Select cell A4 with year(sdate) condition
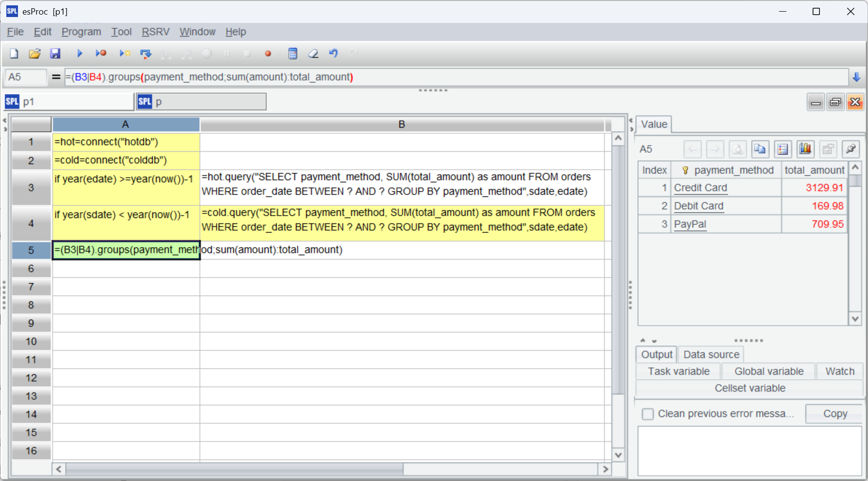 click(126, 223)
